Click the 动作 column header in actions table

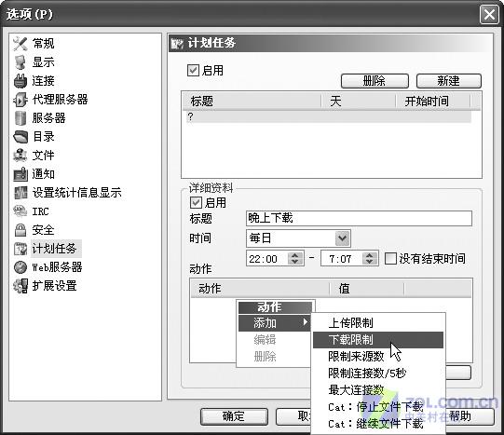click(260, 289)
